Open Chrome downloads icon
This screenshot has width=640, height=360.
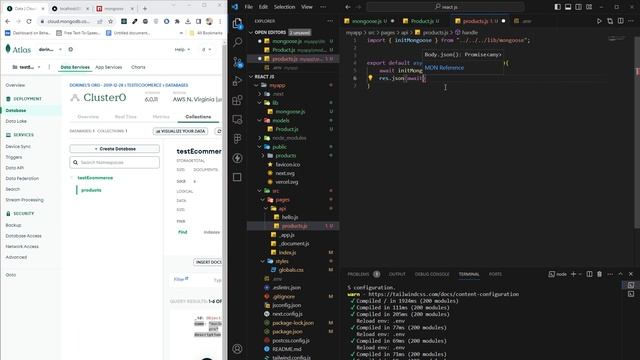[188, 21]
